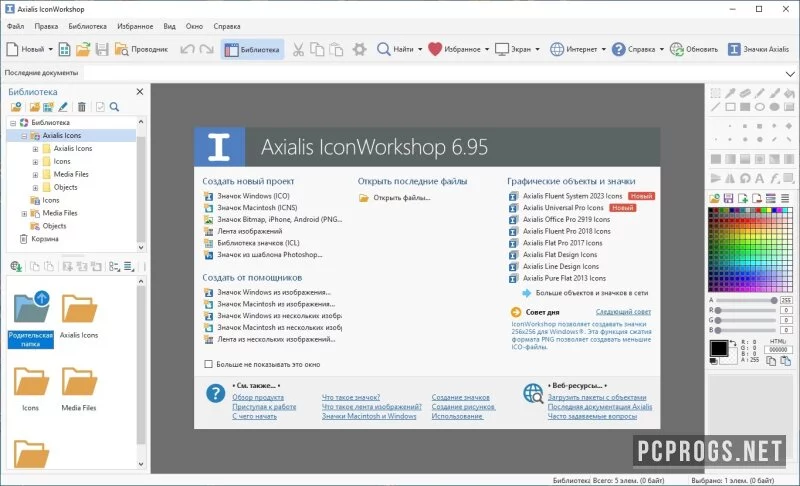The image size is (800, 486).
Task: Click the Paste toolbar icon
Action: [336, 49]
